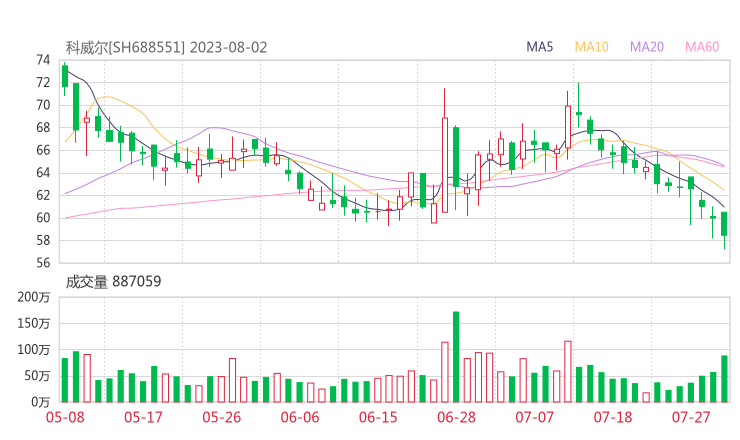Click the MA20 legend label

[x=647, y=47]
